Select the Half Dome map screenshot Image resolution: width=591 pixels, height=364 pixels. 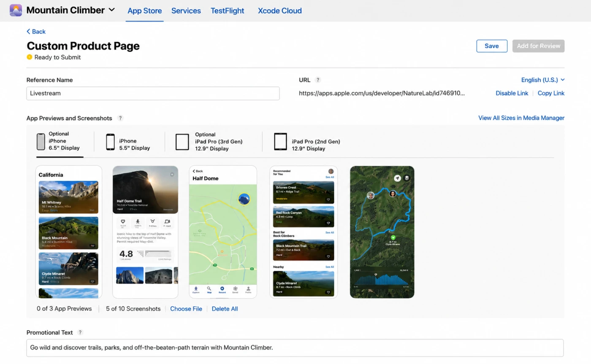[x=223, y=232]
